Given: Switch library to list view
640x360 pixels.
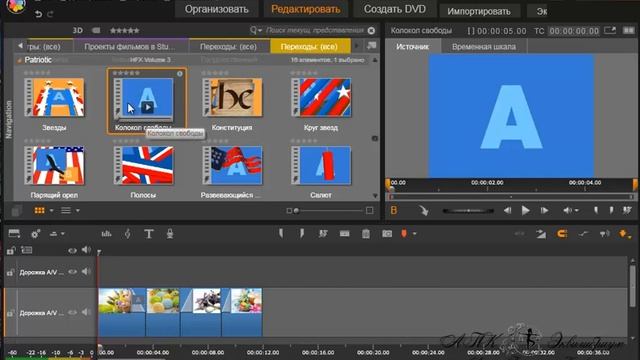Looking at the screenshot, I should click(66, 210).
